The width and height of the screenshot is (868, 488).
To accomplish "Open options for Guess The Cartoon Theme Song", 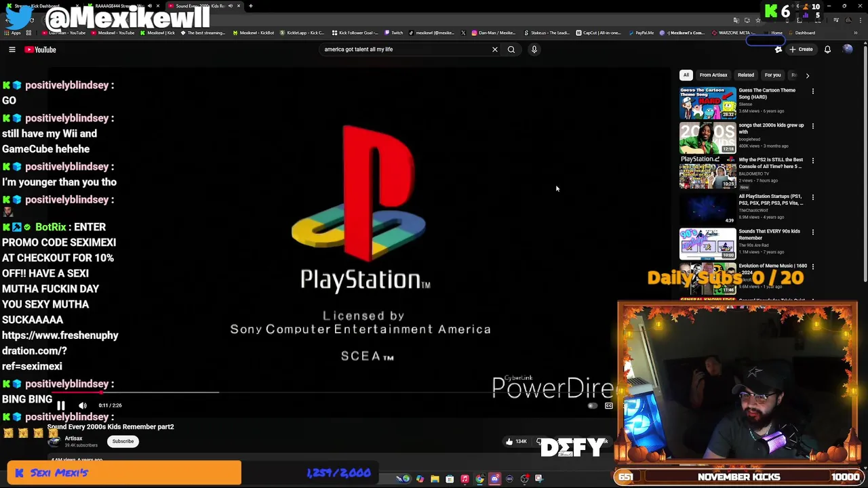I will [x=813, y=91].
